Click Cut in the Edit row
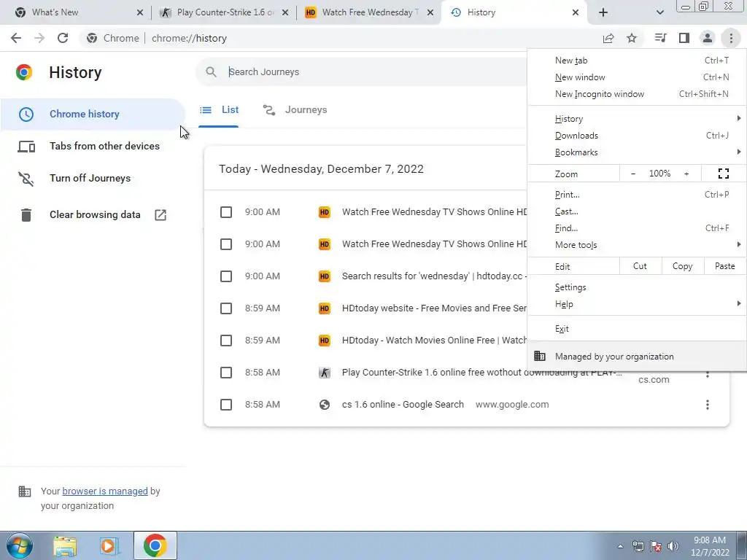The height and width of the screenshot is (560, 747). (x=640, y=266)
